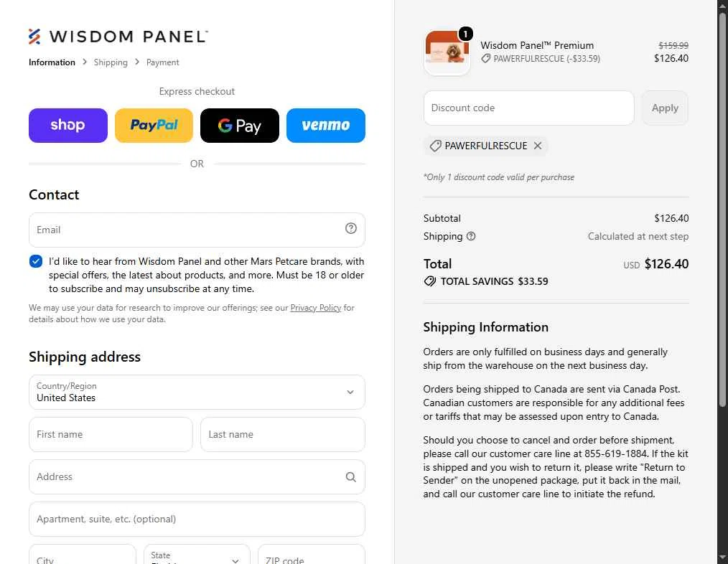Click the Wisdom Panel Premium product thumbnail
Image resolution: width=728 pixels, height=564 pixels.
pos(447,52)
